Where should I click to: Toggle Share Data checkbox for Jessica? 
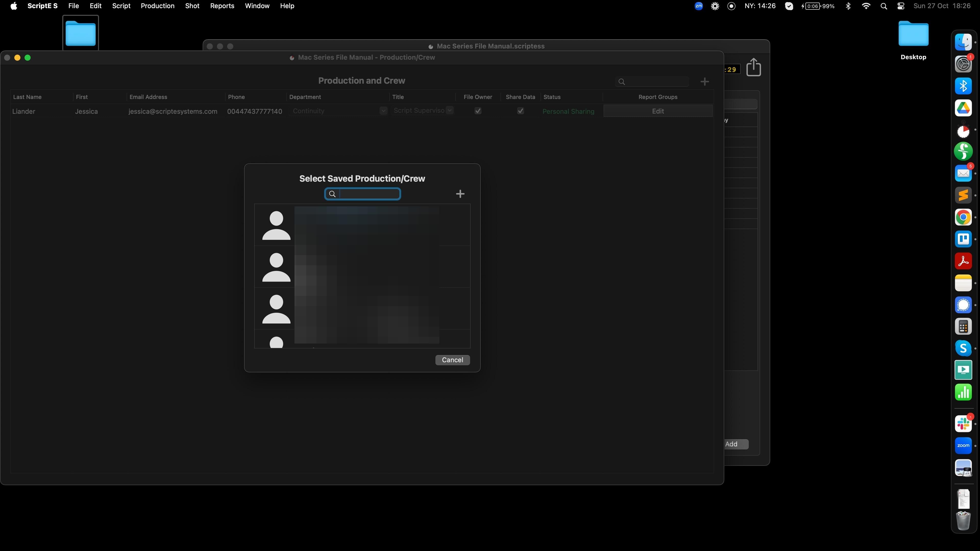pos(520,111)
